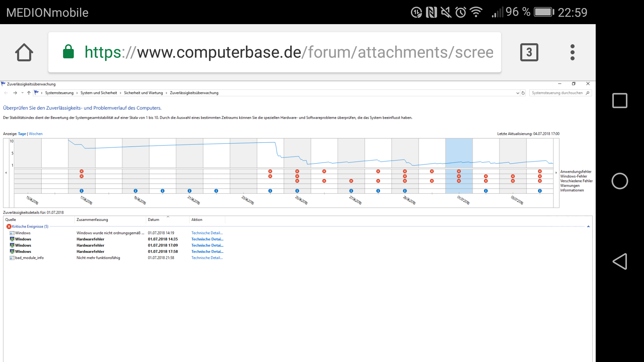Tap the browser home icon
644x362 pixels.
click(24, 53)
